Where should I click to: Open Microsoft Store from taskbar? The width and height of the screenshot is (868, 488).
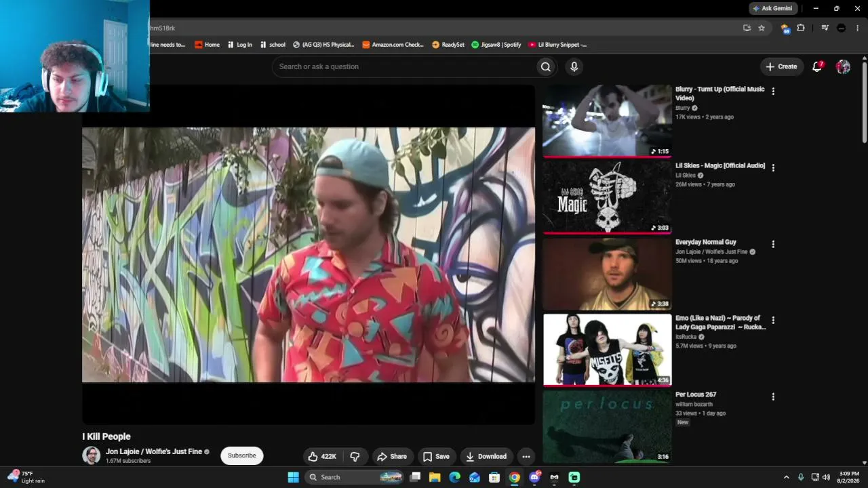[494, 477]
